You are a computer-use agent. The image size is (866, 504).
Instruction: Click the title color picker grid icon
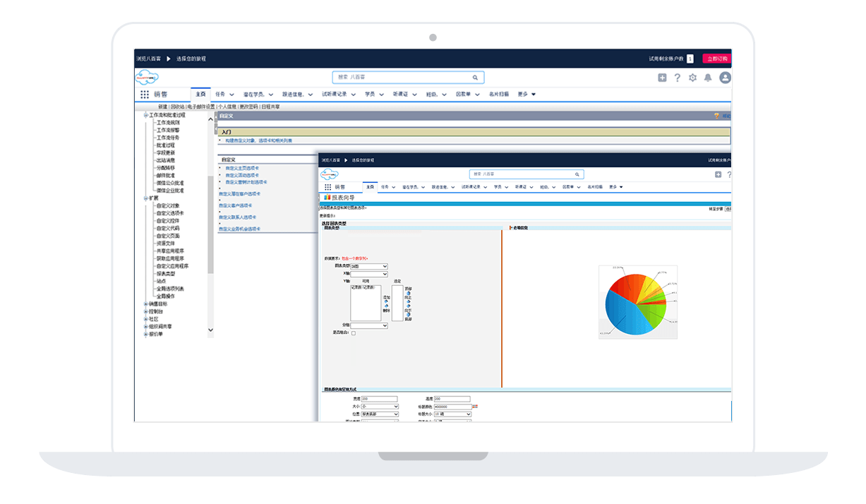[x=475, y=407]
